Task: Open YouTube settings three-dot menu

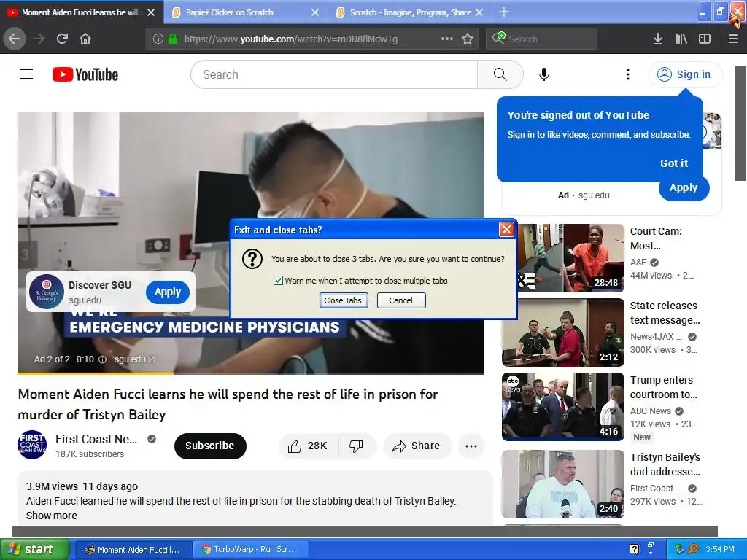Action: coord(628,74)
